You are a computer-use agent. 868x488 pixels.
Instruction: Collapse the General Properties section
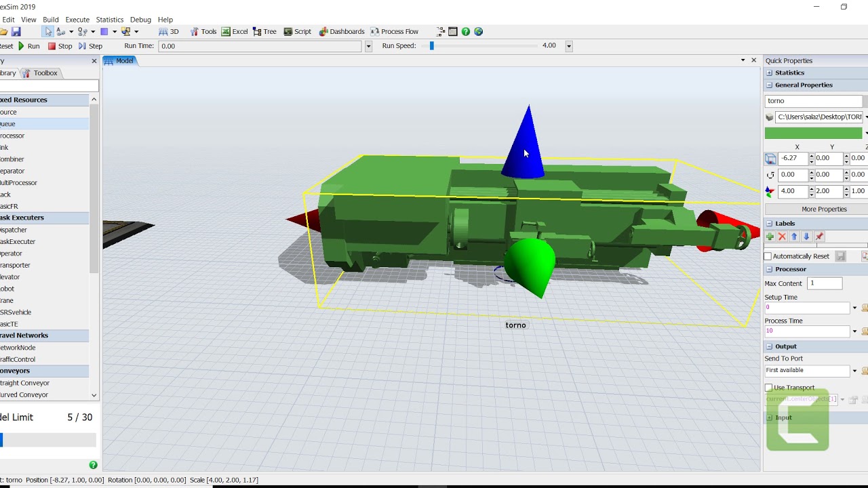click(x=770, y=85)
